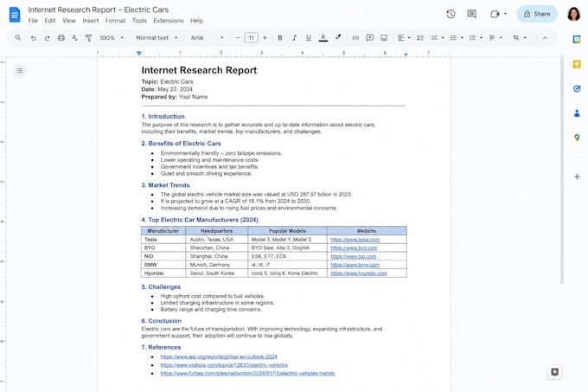Open the zoom level dropdown
This screenshot has width=588, height=392.
pyautogui.click(x=111, y=38)
